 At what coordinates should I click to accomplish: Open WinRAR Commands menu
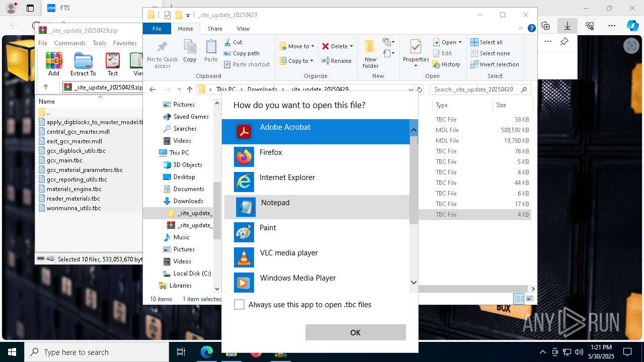[x=70, y=43]
